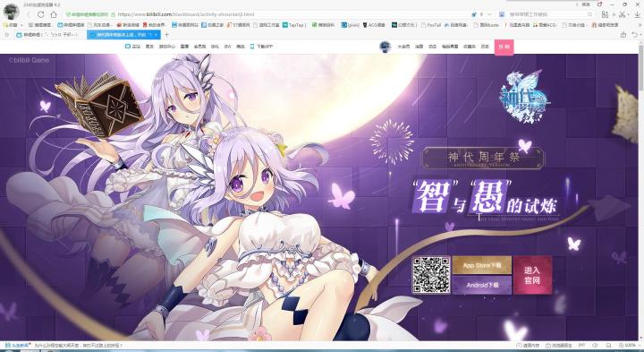Open 大会员 in bilibili nav
The width and height of the screenshot is (644, 352).
coord(403,47)
